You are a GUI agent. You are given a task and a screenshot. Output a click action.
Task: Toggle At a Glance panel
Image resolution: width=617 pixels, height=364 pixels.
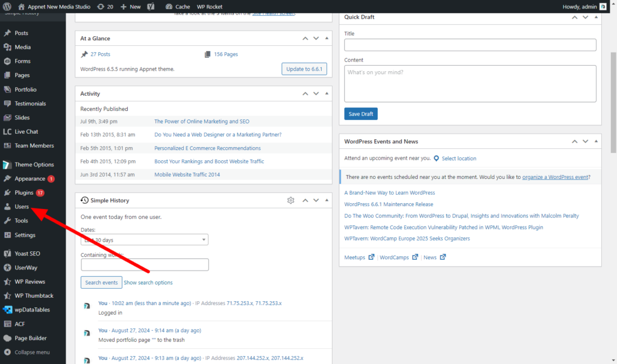(x=327, y=38)
